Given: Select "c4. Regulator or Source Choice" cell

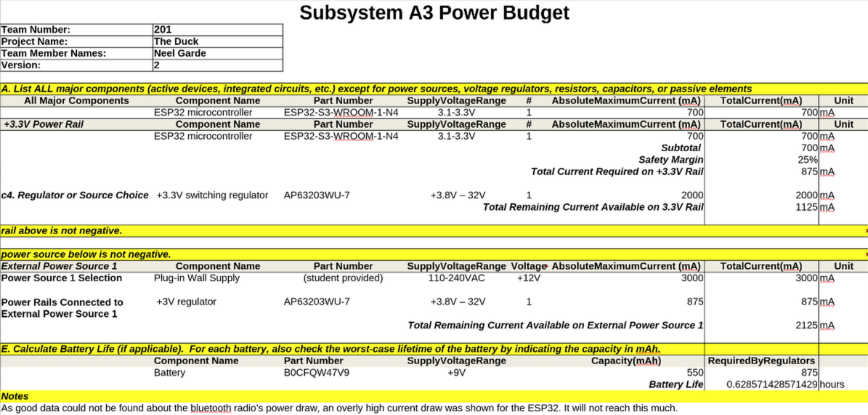Looking at the screenshot, I should point(75,195).
